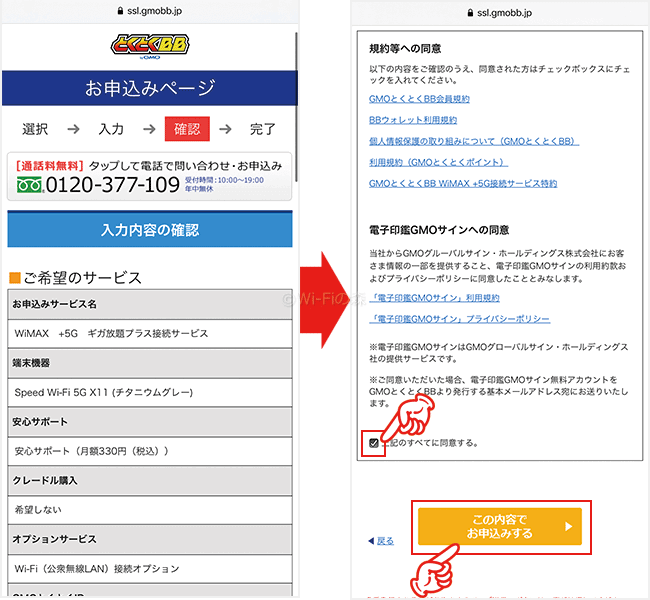Open 利用規約（GMOとくとくポイント） link

pyautogui.click(x=438, y=163)
